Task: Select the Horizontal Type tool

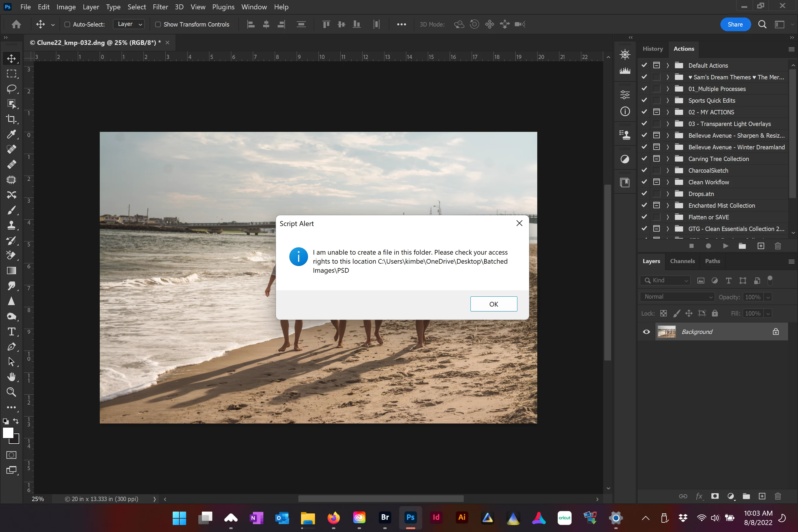Action: click(x=11, y=332)
